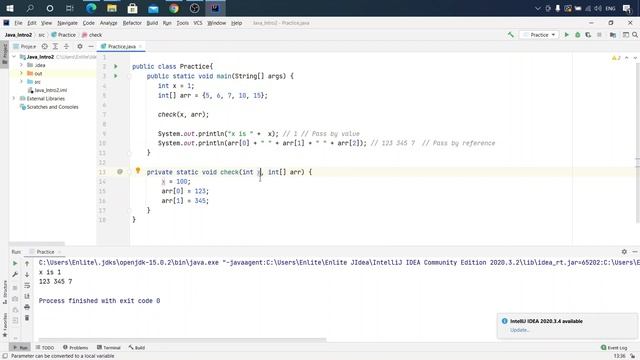Open the Build tool window tab at the bottom
The height and width of the screenshot is (360, 640).
pyautogui.click(x=137, y=348)
